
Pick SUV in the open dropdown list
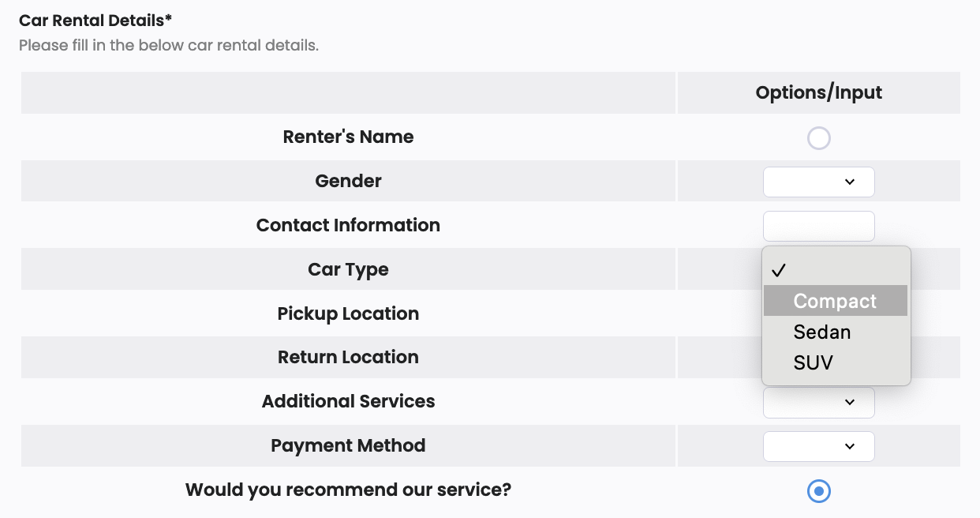tap(836, 362)
